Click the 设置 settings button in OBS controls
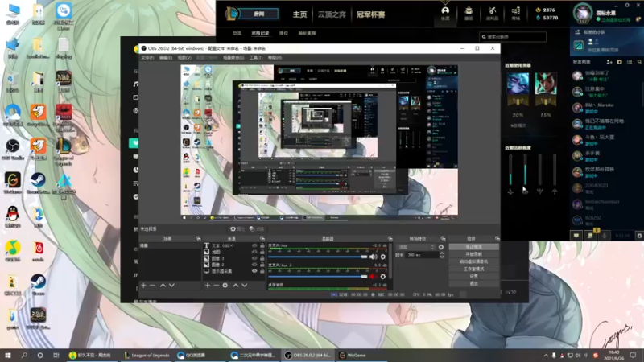The width and height of the screenshot is (644, 362). coord(473,276)
